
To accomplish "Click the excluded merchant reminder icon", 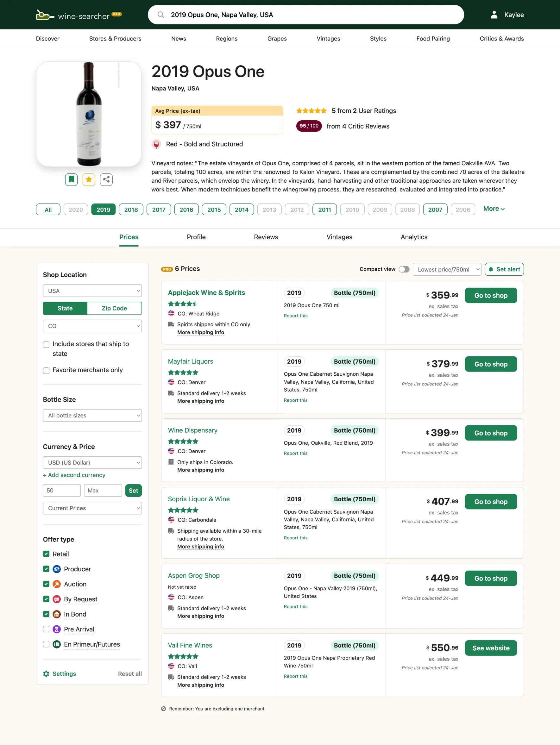I will pos(163,709).
